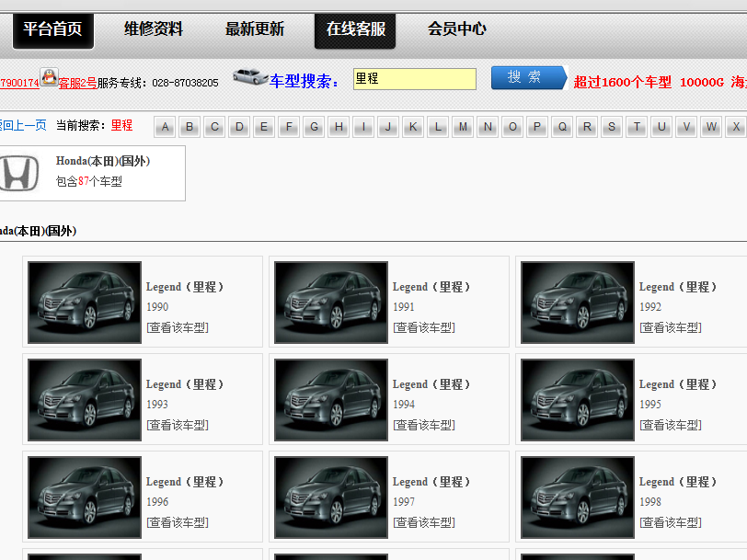The image size is (747, 560).
Task: Click the 1995 Legend car thumbnail
Action: [578, 400]
